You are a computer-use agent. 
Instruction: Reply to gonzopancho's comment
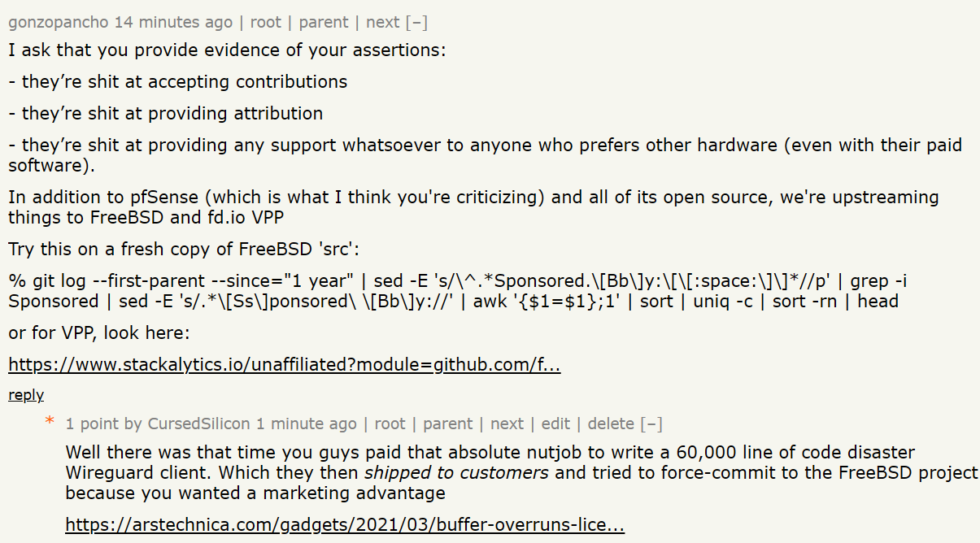coord(26,395)
